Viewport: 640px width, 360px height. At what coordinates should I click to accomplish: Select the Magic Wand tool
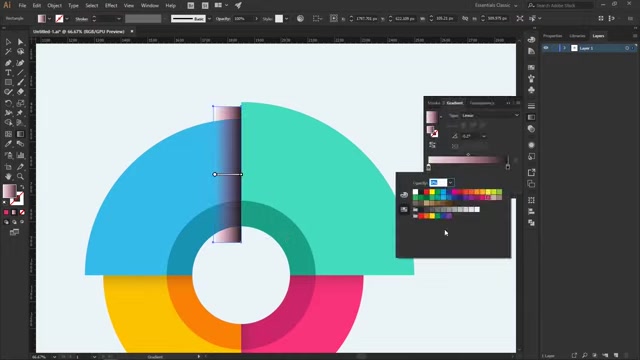click(8, 52)
